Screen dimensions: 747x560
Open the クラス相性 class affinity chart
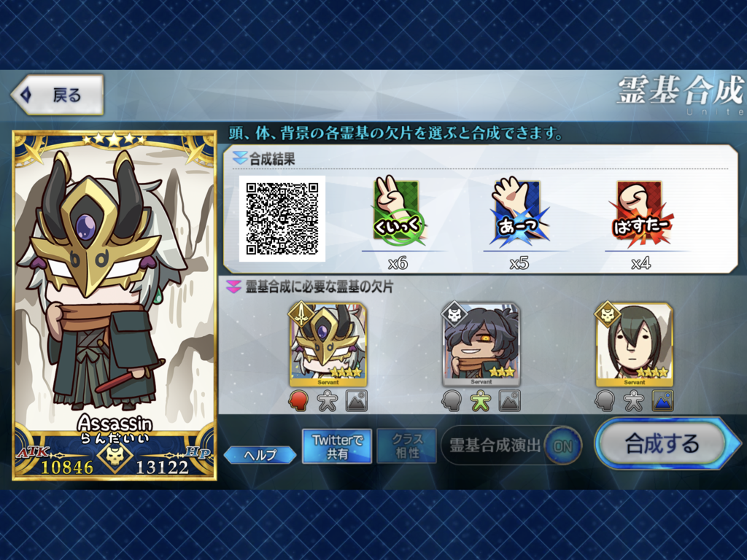tap(407, 447)
